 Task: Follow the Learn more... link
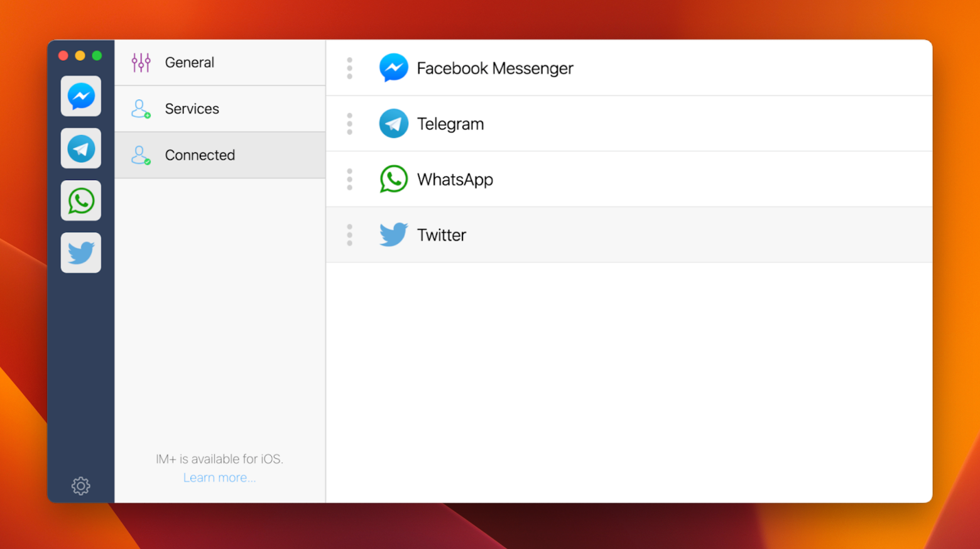(x=219, y=477)
